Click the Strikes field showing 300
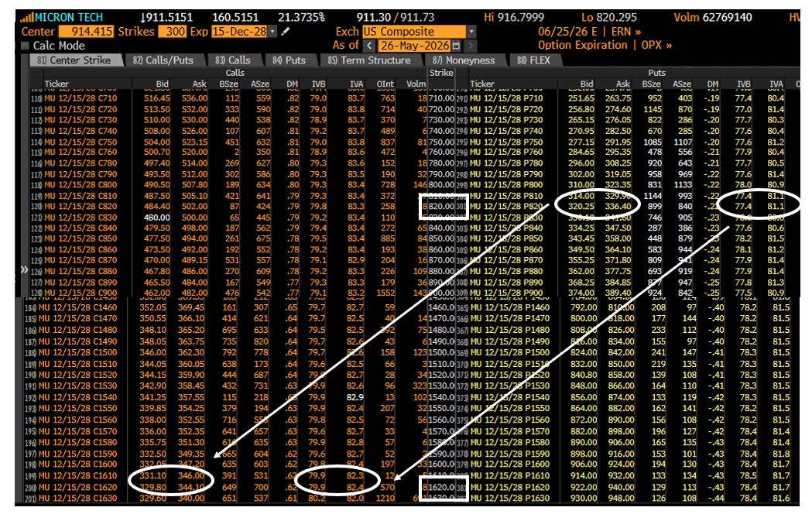The width and height of the screenshot is (812, 521). (x=172, y=32)
